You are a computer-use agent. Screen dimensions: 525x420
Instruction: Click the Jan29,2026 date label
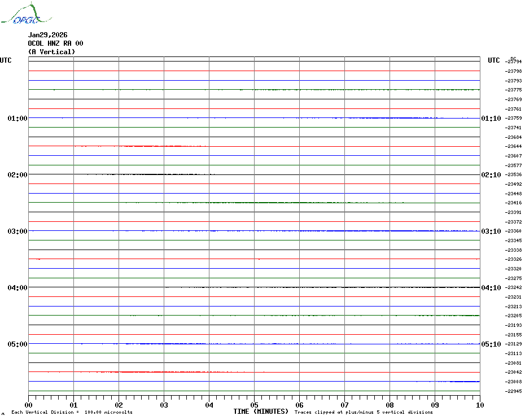(x=47, y=35)
